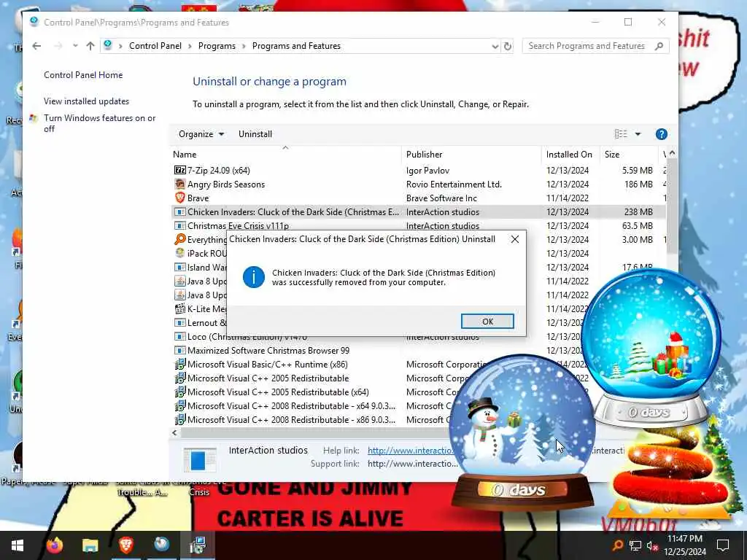This screenshot has width=747, height=560.
Task: Sort by the Installed On column header
Action: pyautogui.click(x=569, y=155)
